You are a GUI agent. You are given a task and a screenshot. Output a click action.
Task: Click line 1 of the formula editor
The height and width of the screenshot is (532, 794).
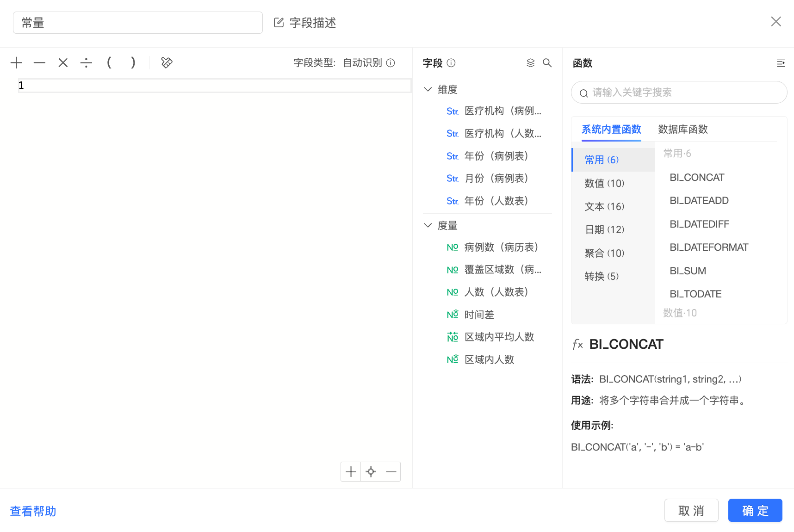215,85
